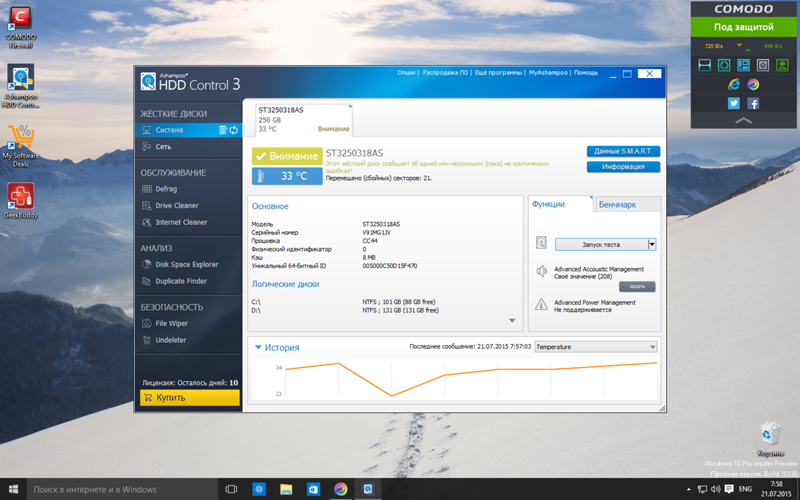Open Twitter link in COMODO widget

tap(734, 104)
